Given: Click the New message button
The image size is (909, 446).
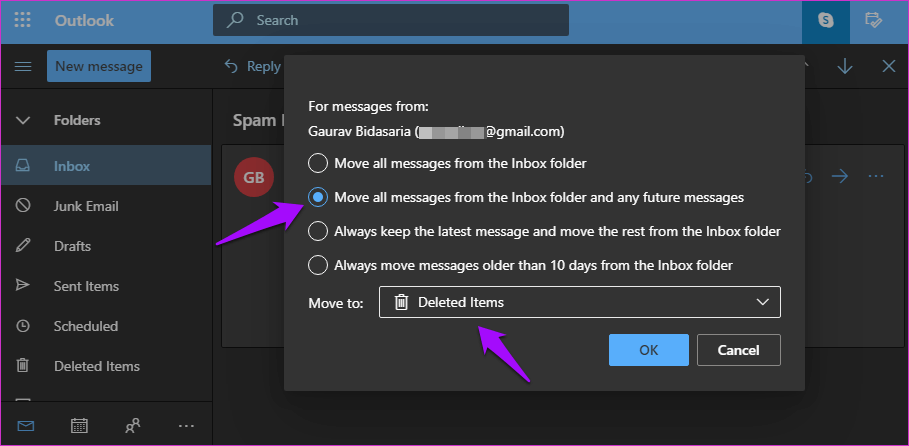Looking at the screenshot, I should point(99,66).
